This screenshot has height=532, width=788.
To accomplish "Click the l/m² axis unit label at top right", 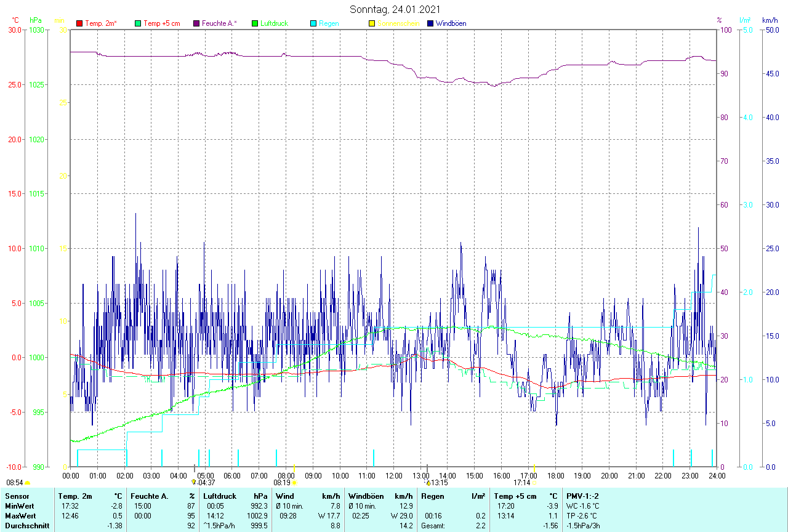I will coord(746,20).
